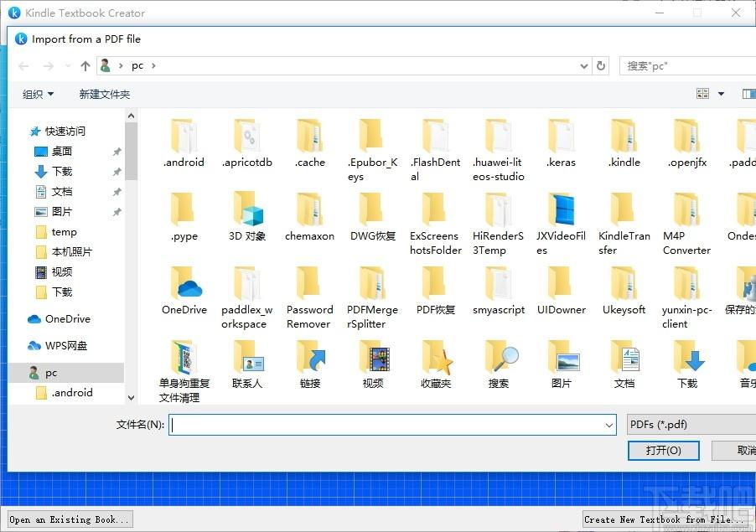Open the 下载 downloads folder in grid
This screenshot has height=532, width=756.
tap(687, 364)
